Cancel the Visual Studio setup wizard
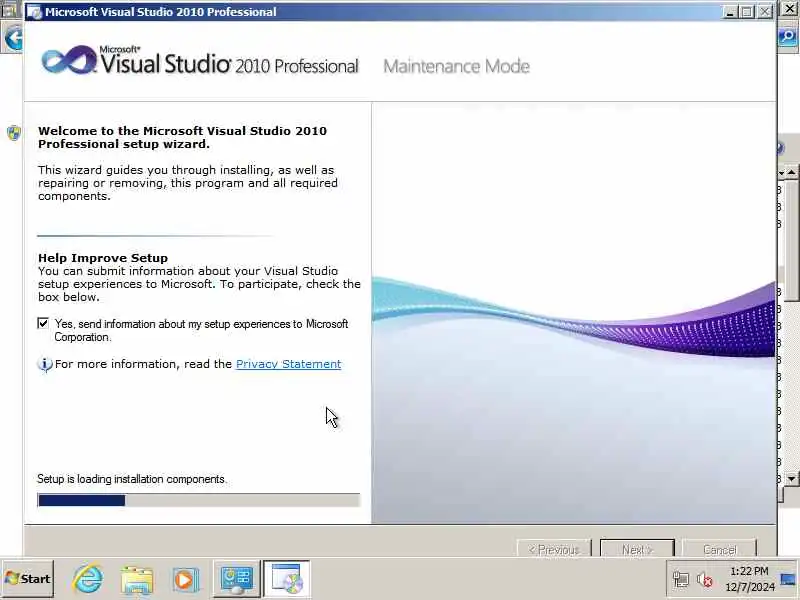The image size is (800, 600). tap(719, 549)
